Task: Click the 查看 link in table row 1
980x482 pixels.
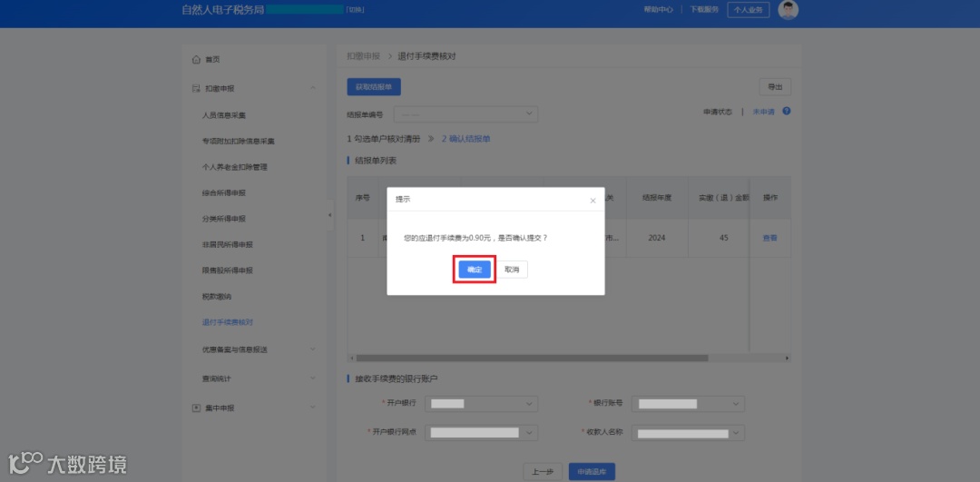Action: click(770, 238)
